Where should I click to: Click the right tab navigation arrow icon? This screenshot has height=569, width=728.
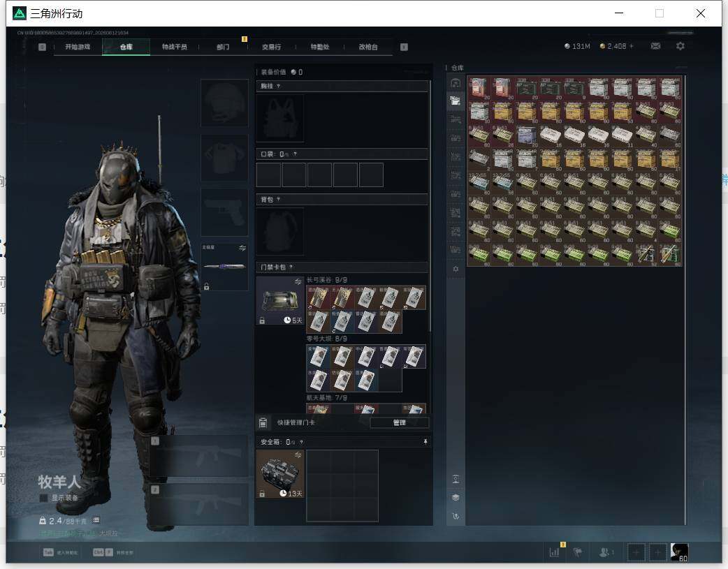[404, 47]
